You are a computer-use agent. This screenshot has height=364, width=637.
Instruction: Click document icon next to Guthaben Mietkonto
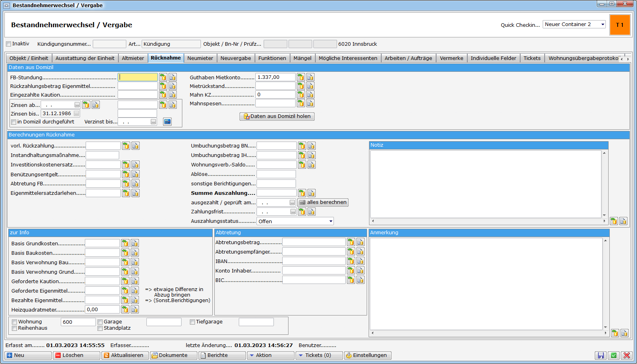pos(310,77)
